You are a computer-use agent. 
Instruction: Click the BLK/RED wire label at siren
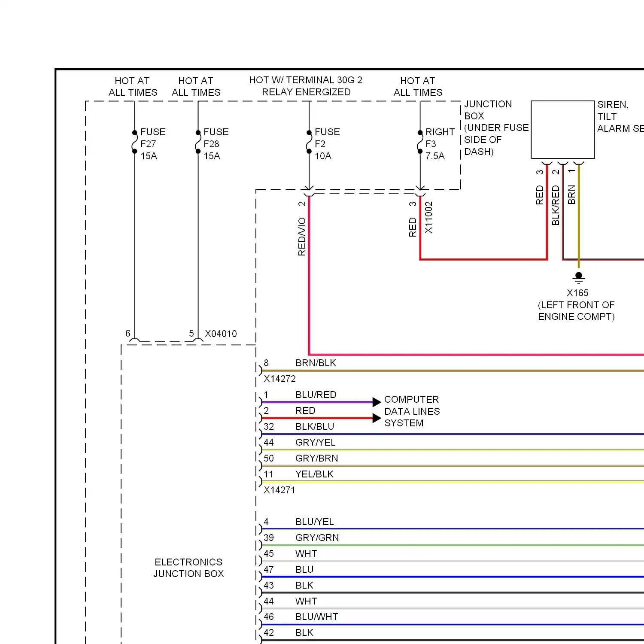click(x=556, y=205)
